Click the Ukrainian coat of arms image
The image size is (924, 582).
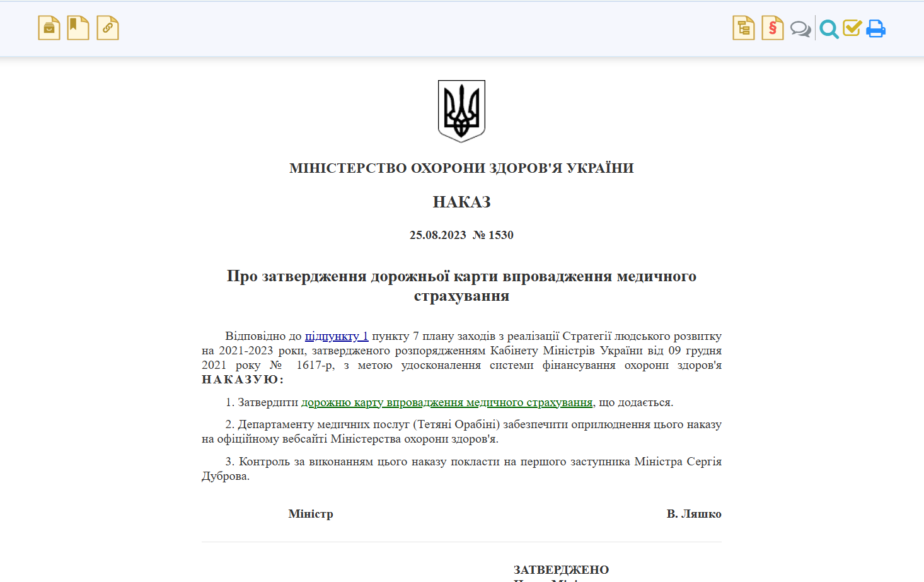(462, 111)
